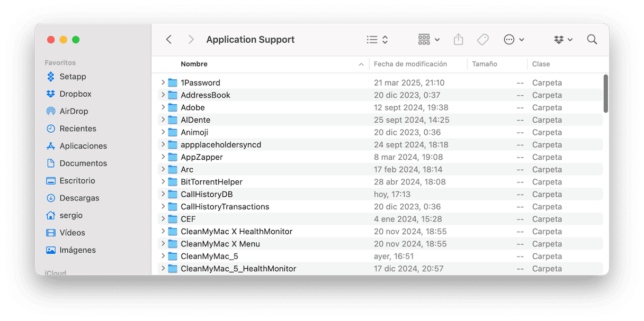Viewport: 644px width, 321px height.
Task: Select the Arc folder icon
Action: [173, 169]
